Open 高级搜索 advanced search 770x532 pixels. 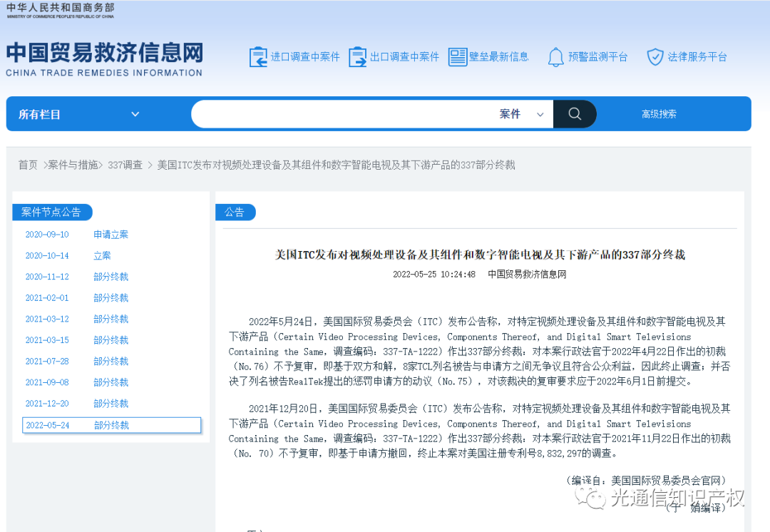(659, 114)
